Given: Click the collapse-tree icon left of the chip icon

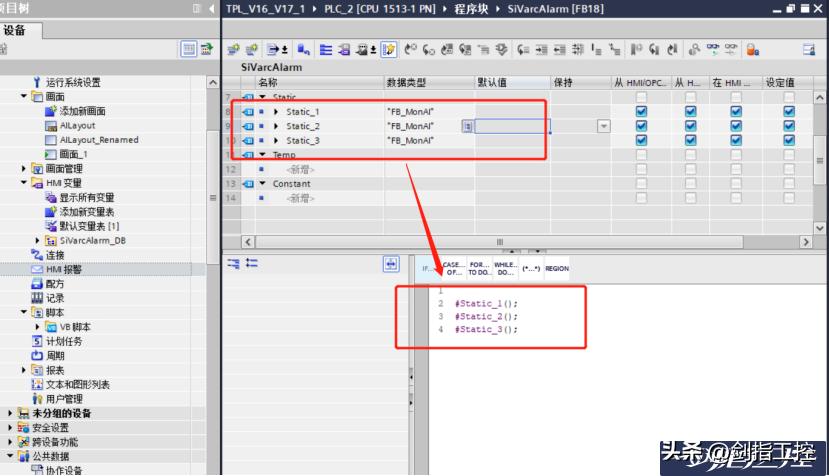Looking at the screenshot, I should coord(344,50).
